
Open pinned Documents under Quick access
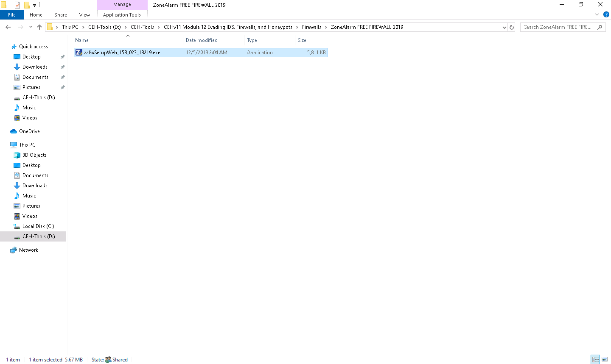35,77
